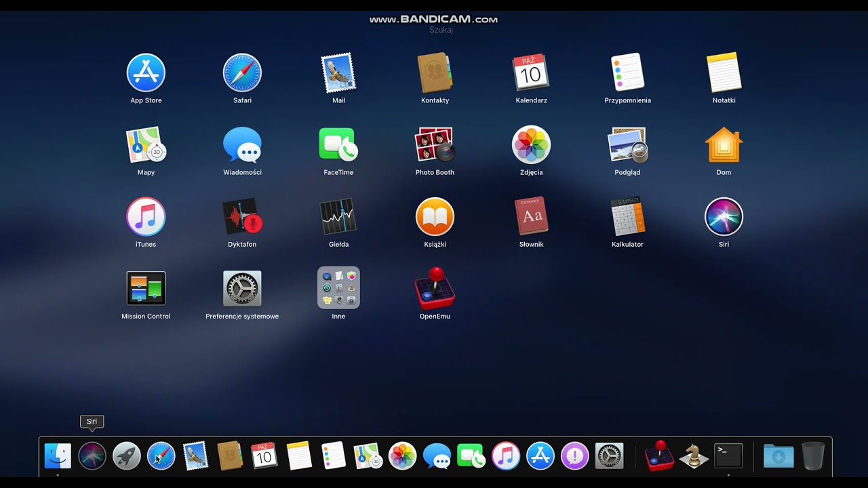Open the iTunes music note in Dock
Viewport: 868px width, 488px height.
pos(506,456)
